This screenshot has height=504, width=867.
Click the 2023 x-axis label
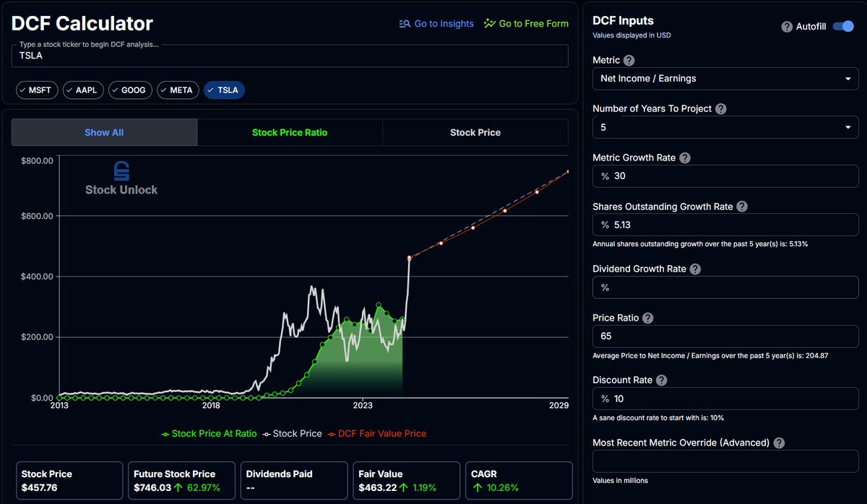click(363, 406)
